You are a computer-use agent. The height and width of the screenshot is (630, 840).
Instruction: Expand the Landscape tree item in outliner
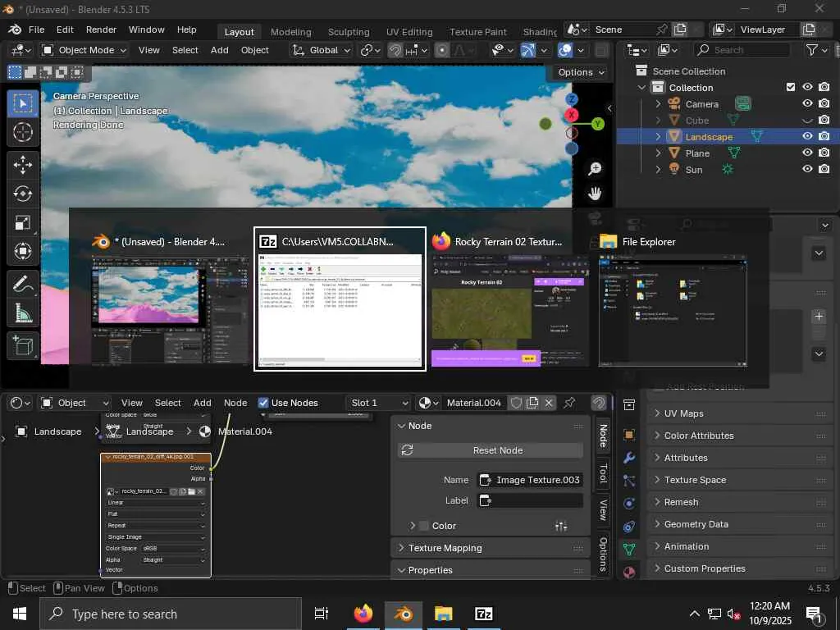coord(659,137)
